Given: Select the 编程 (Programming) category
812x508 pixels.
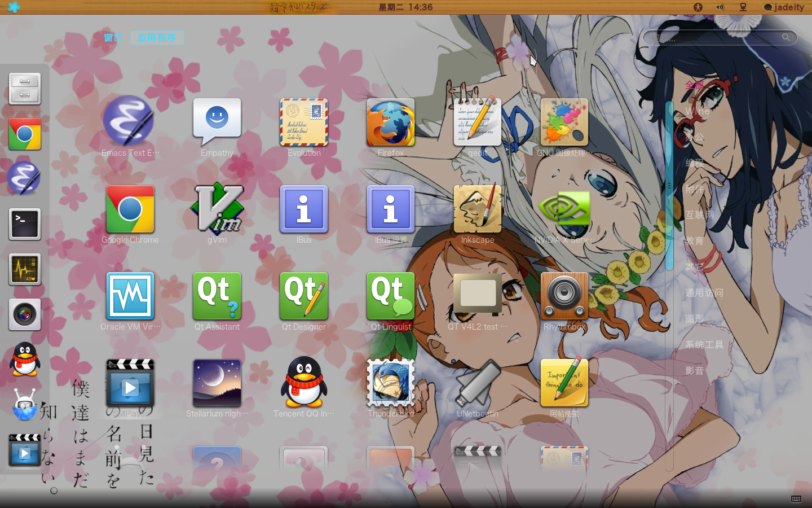Looking at the screenshot, I should coord(695,163).
